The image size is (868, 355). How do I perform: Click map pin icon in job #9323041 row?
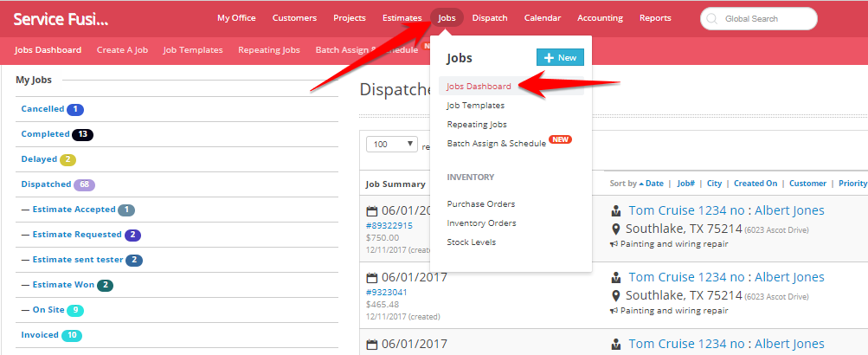pyautogui.click(x=615, y=296)
